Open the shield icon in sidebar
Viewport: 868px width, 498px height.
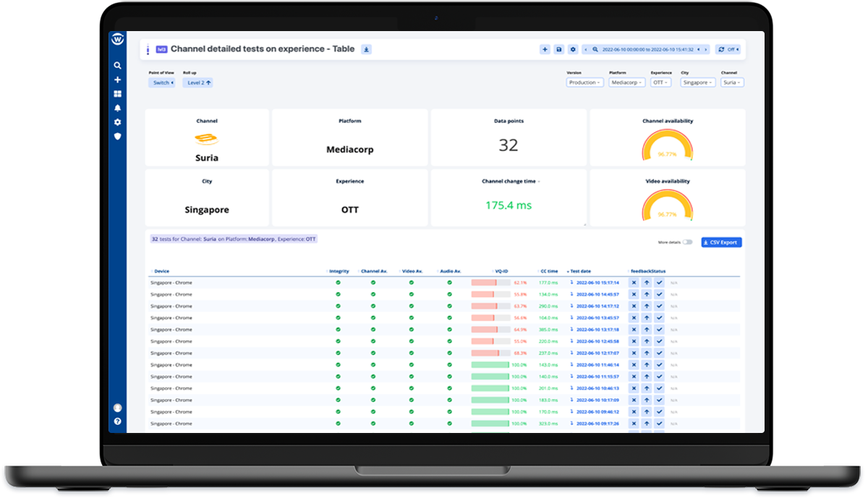pos(117,136)
